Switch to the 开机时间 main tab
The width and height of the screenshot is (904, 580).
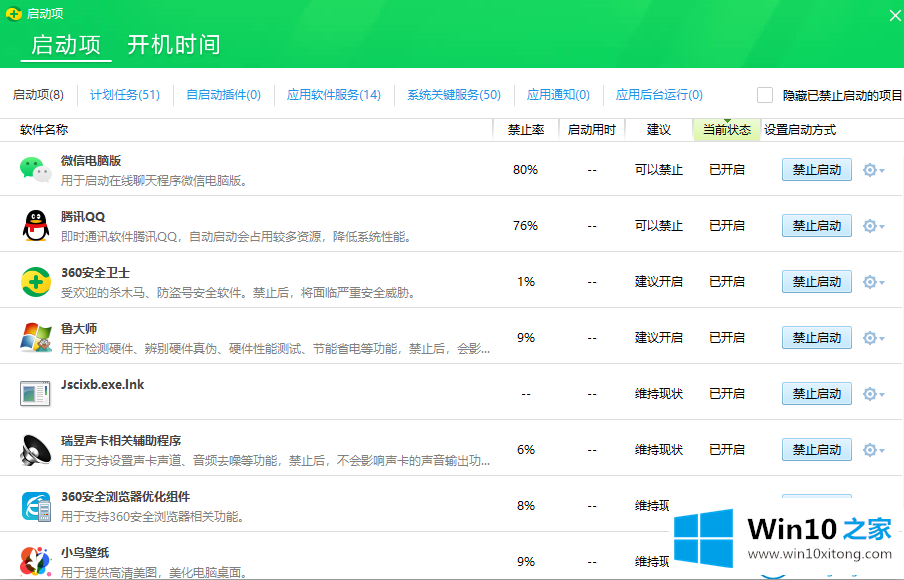click(174, 45)
